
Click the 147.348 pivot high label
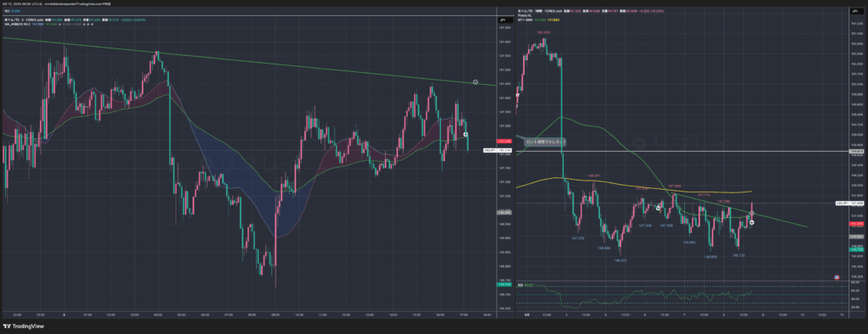click(724, 201)
